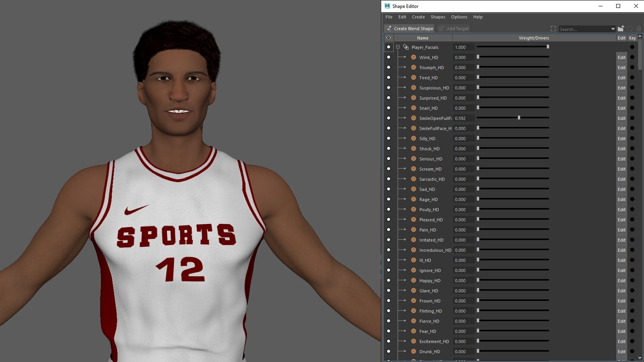The height and width of the screenshot is (362, 644).
Task: Click the target icon next to Pouty_HD
Action: (x=414, y=209)
